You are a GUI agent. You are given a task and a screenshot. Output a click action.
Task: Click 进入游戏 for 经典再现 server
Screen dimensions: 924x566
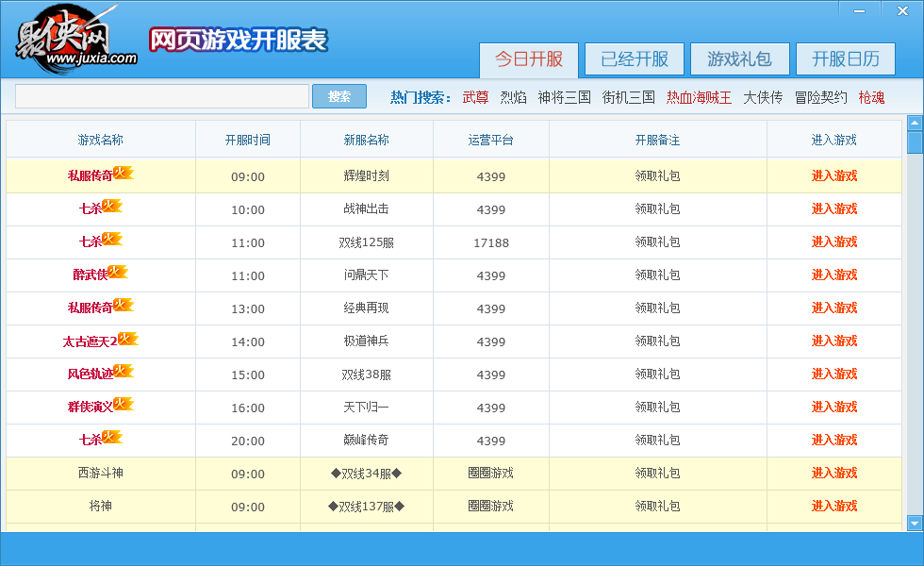[x=833, y=308]
